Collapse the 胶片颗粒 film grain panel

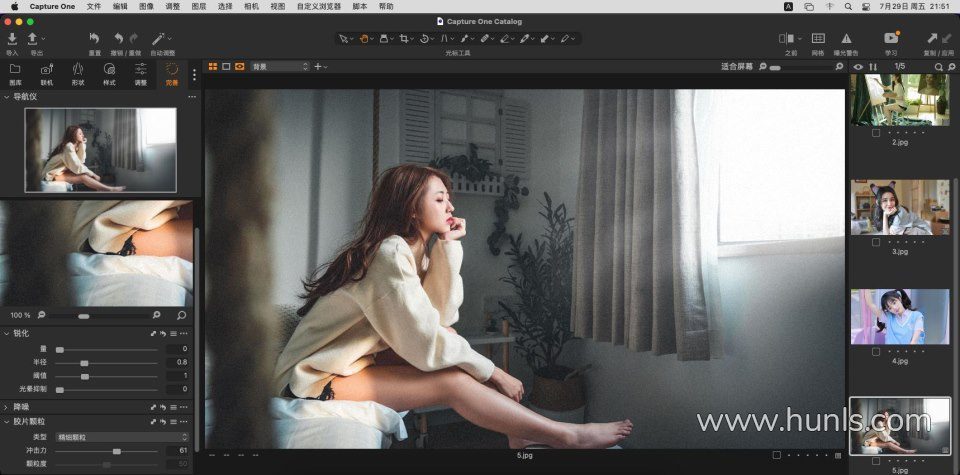(6, 422)
